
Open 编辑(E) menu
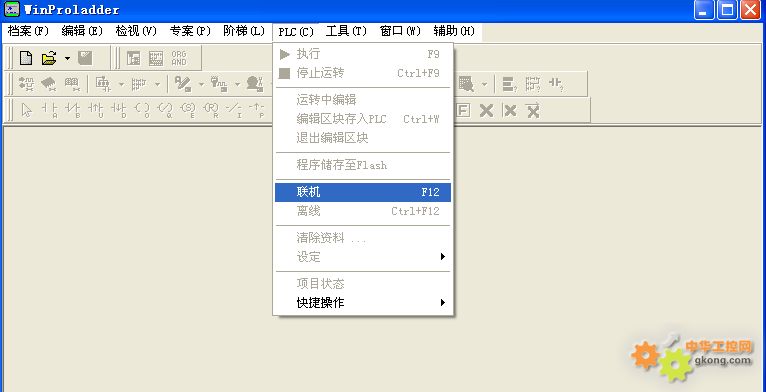click(x=82, y=31)
